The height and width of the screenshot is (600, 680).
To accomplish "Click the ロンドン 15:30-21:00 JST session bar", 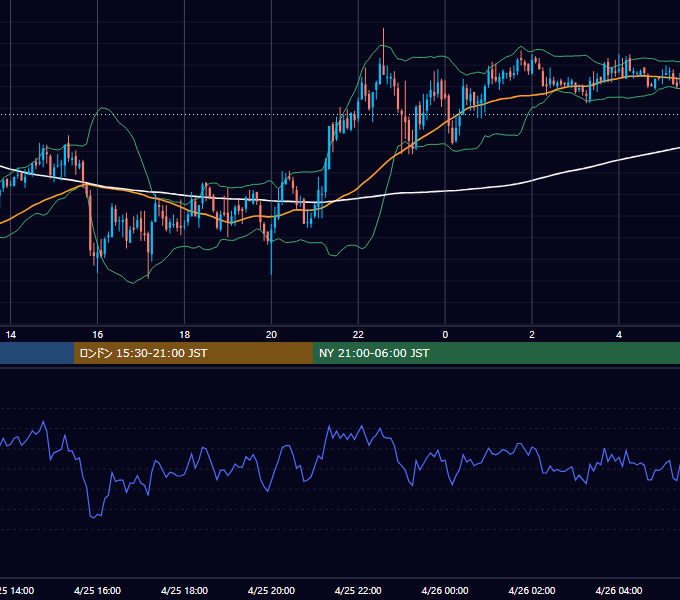I will pyautogui.click(x=193, y=353).
